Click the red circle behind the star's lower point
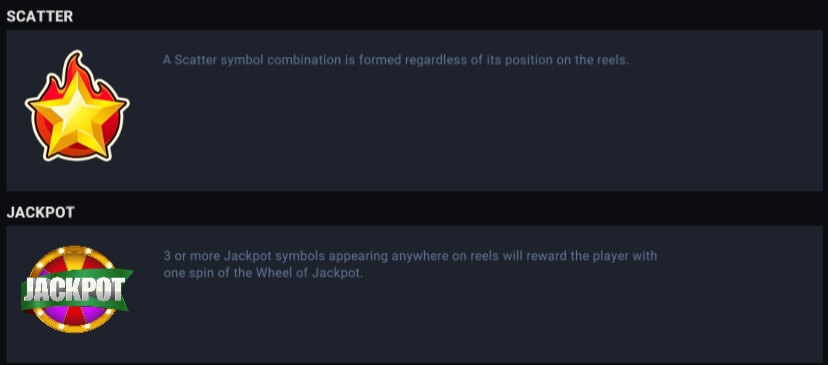Screen dimensions: 828x365 [78, 151]
